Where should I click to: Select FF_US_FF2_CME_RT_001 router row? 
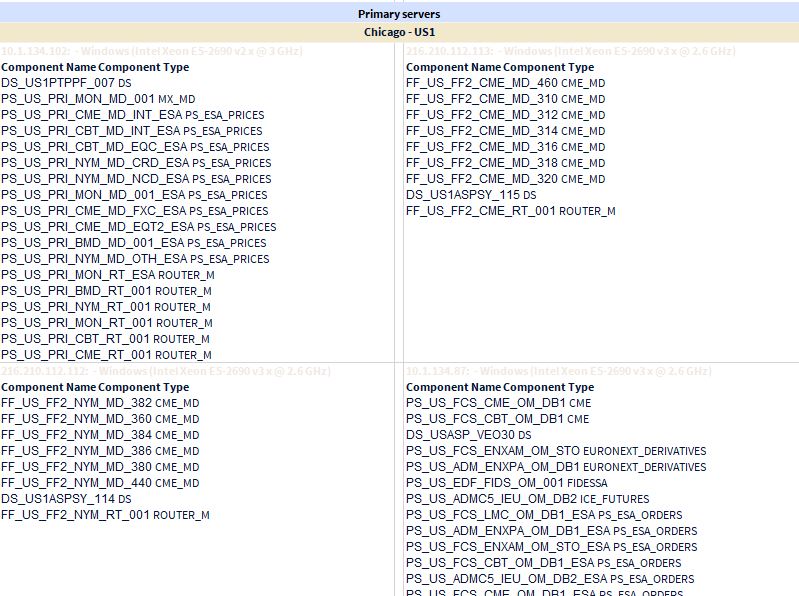click(x=511, y=211)
